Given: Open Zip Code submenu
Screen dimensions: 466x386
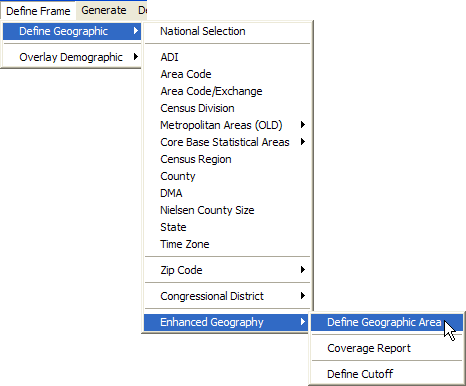Looking at the screenshot, I should (227, 270).
